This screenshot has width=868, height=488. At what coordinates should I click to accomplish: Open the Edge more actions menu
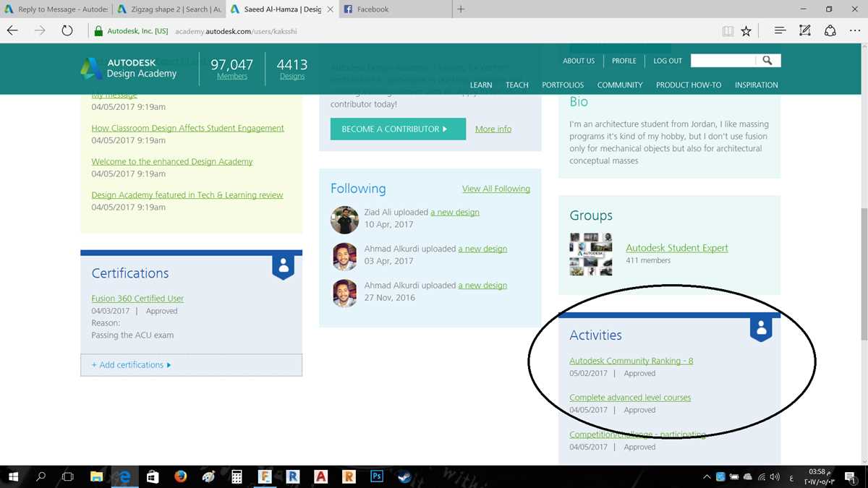tap(854, 31)
